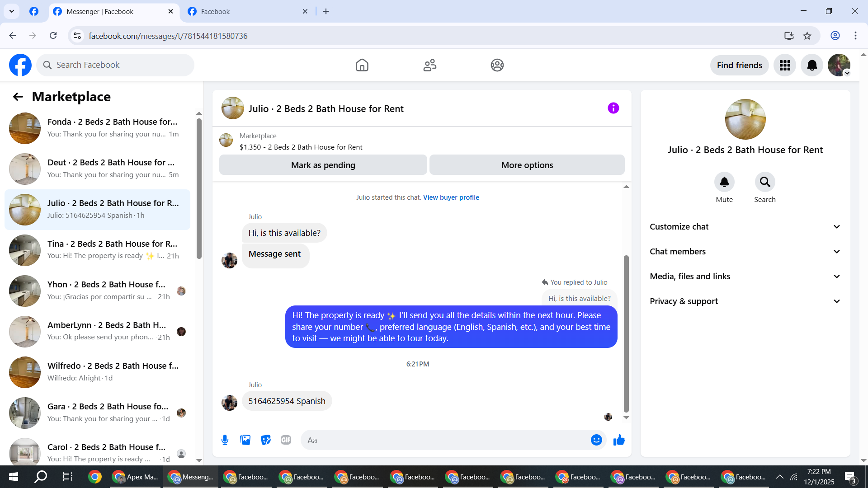The height and width of the screenshot is (488, 868).
Task: Click the chat messages scrollbar
Action: [626, 334]
